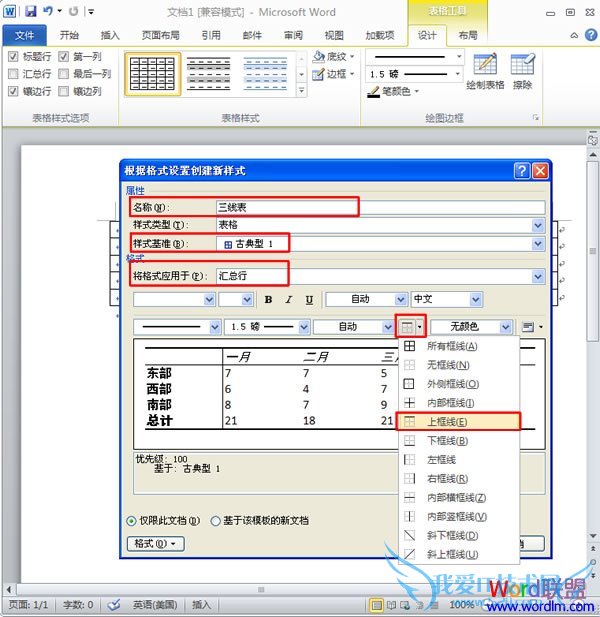Image resolution: width=600 pixels, height=617 pixels.
Task: Click the Pen Color icon
Action: pos(373,91)
